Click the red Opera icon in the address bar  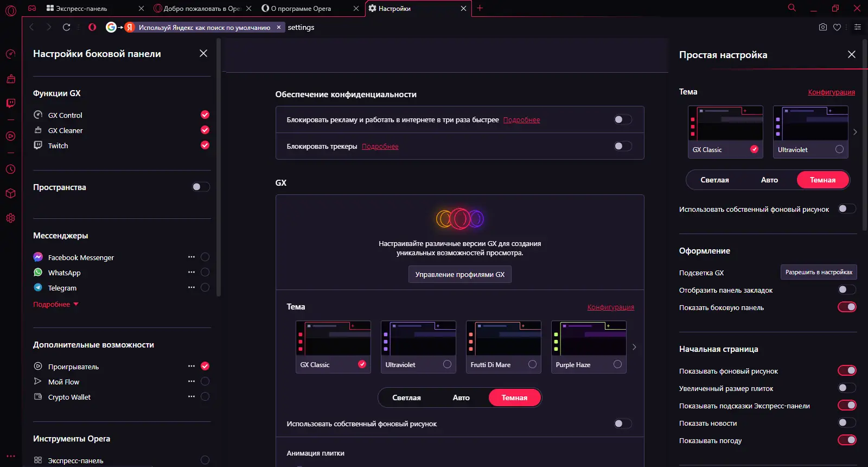[x=92, y=27]
